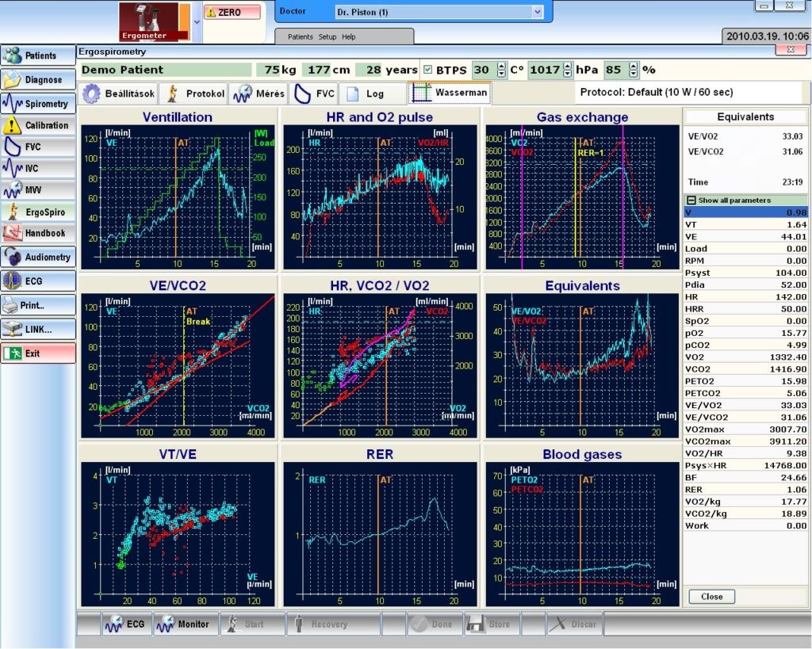Screen dimensions: 812x649
Task: Open Beállítások gear settings icon
Action: 92,94
